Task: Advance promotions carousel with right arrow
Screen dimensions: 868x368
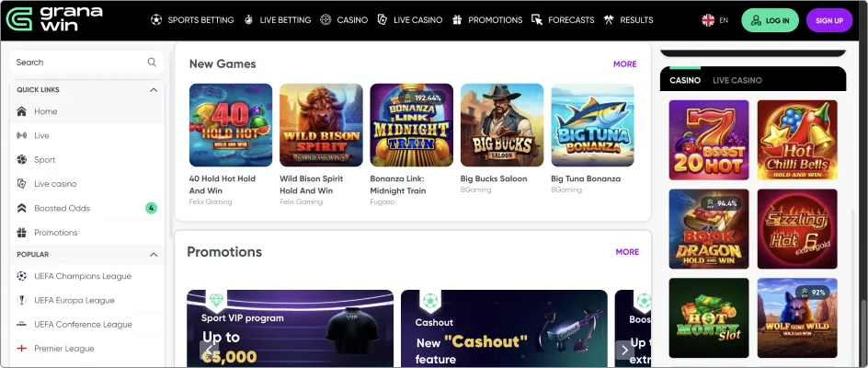Action: [x=624, y=350]
